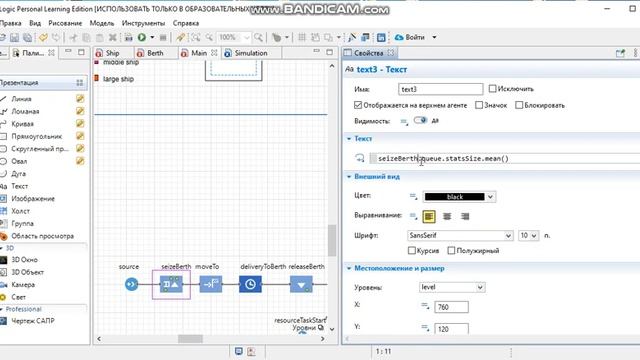
Task: Enable the Полужирный checkbox
Action: coord(451,250)
